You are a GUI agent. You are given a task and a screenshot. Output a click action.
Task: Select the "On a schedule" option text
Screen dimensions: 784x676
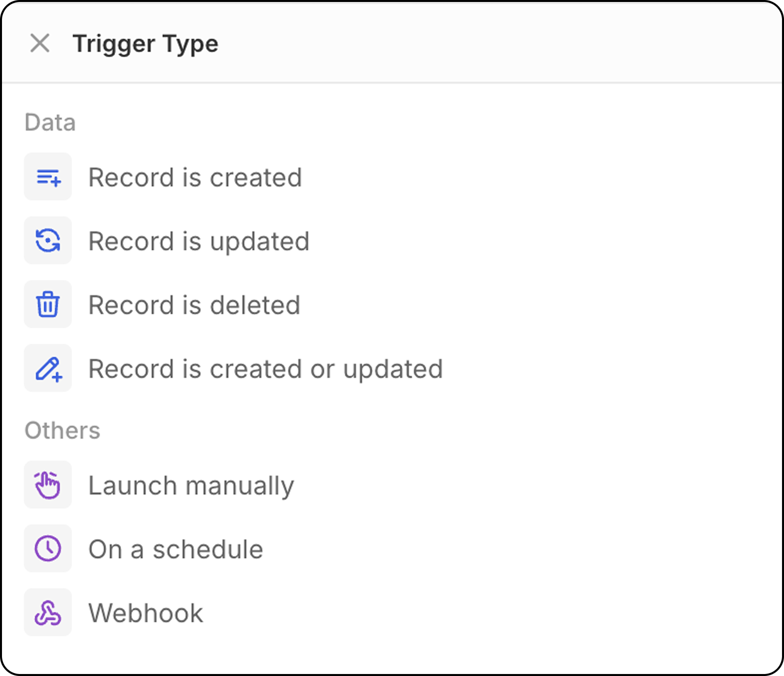coord(176,549)
